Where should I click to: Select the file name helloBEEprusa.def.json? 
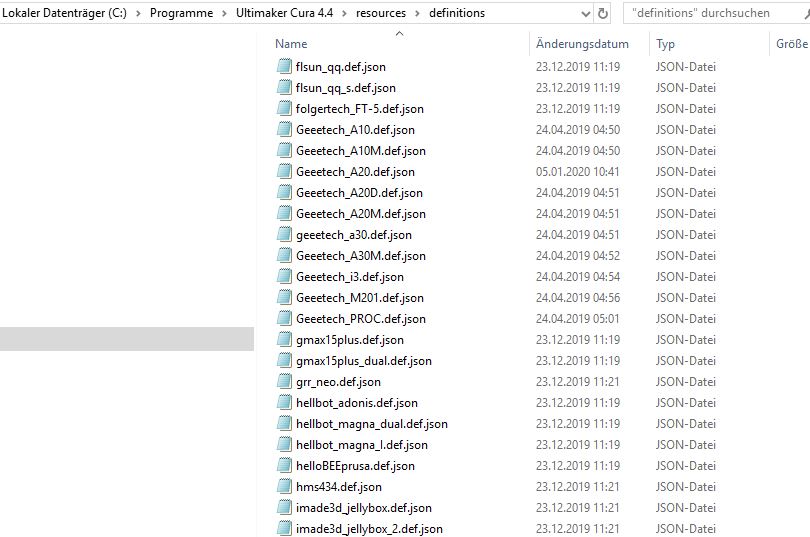pos(355,466)
